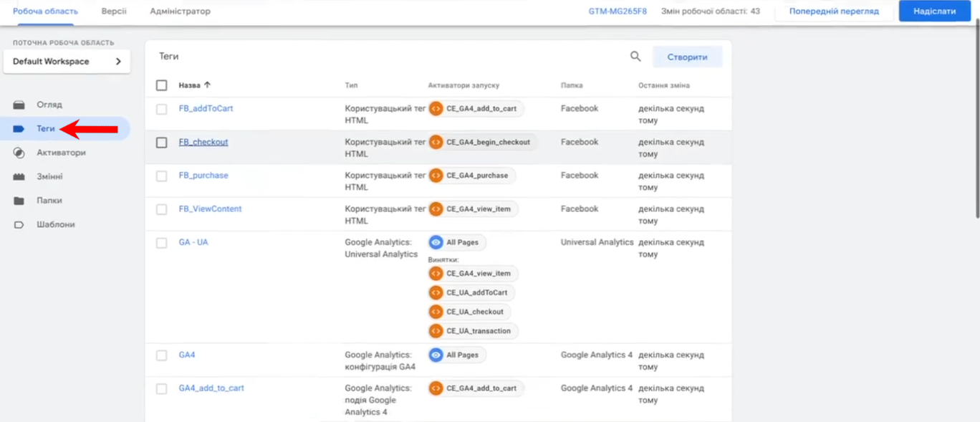Switch to the Версії tab
Screen dimensions: 980x422
click(x=114, y=11)
